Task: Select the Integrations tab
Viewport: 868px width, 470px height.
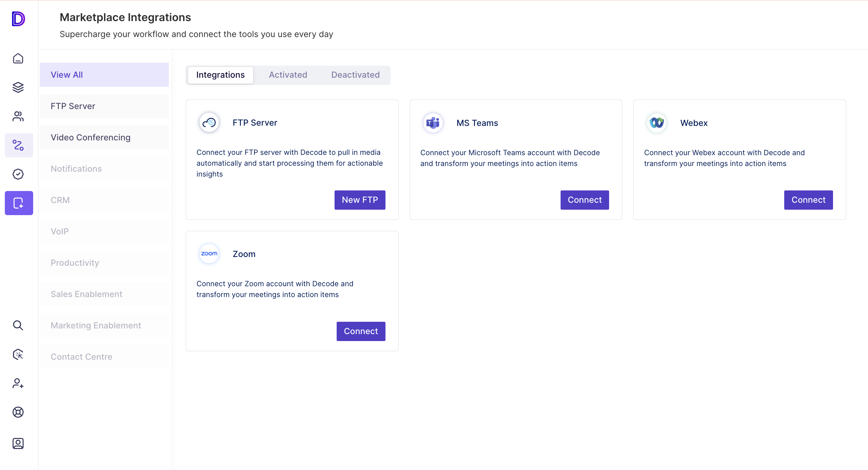Action: [220, 75]
